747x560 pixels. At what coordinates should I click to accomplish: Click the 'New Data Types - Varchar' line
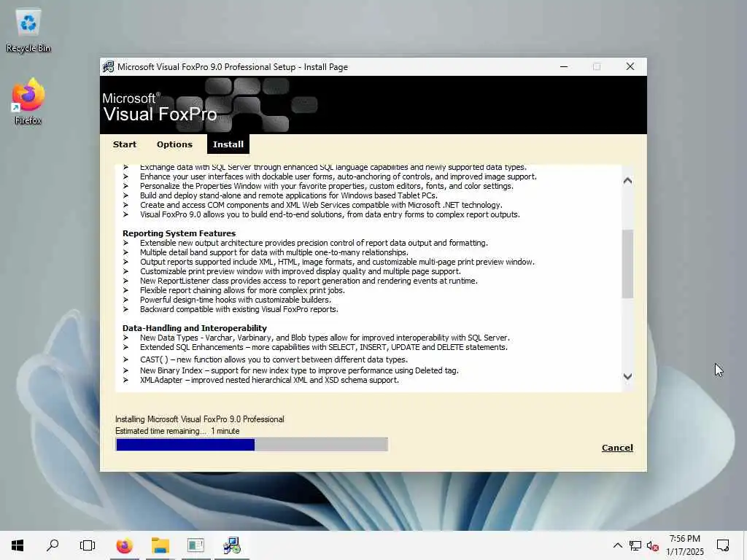click(x=325, y=338)
